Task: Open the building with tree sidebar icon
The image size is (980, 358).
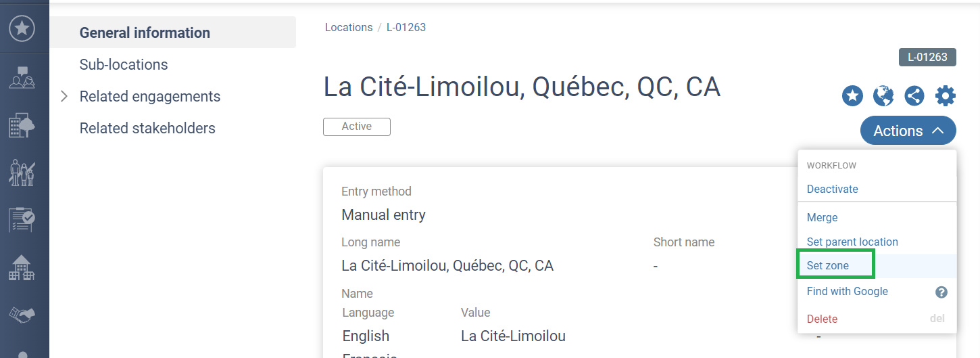Action: click(22, 125)
